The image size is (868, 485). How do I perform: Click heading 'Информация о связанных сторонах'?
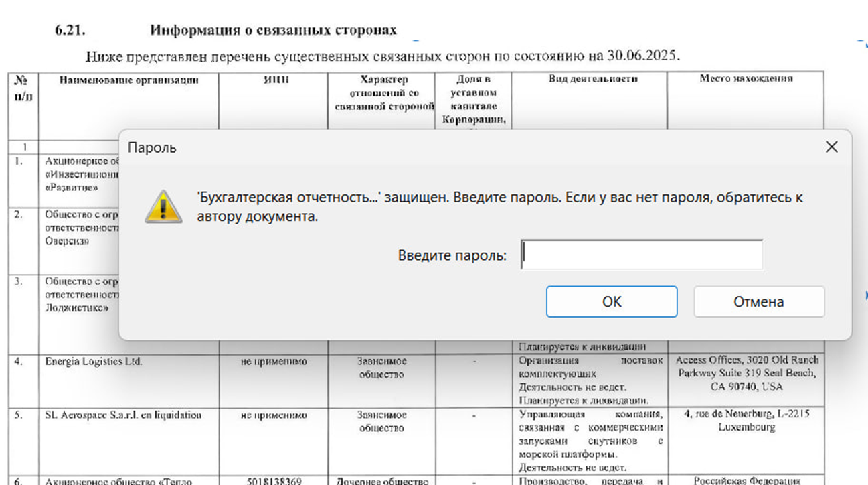(273, 30)
